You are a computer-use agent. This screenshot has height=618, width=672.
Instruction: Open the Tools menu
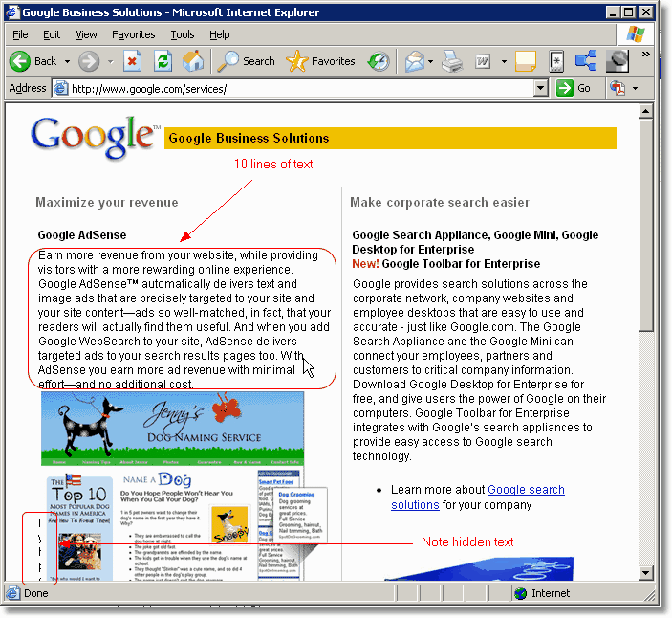(183, 34)
